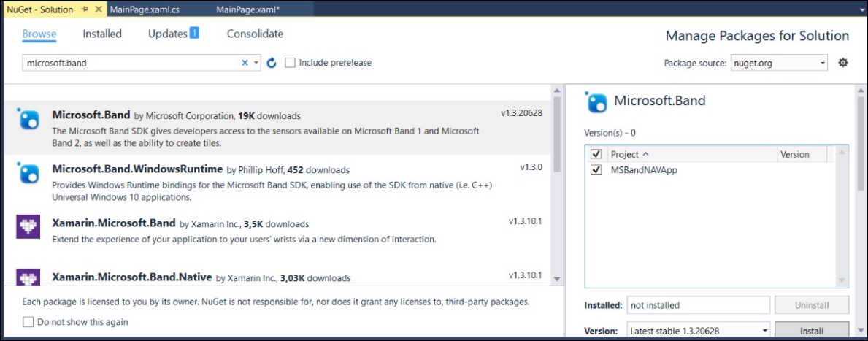Click the Version(s) - 0 label
This screenshot has height=341, width=868.
[610, 134]
